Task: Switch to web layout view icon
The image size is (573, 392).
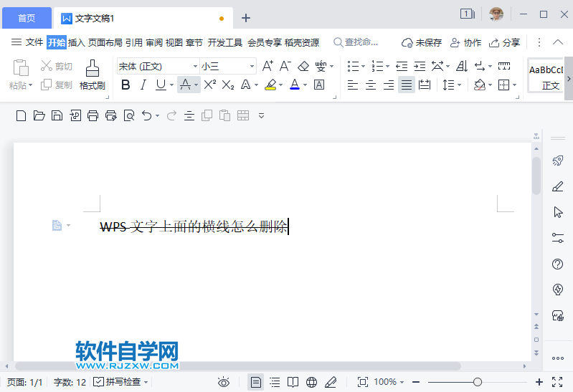Action: (311, 383)
